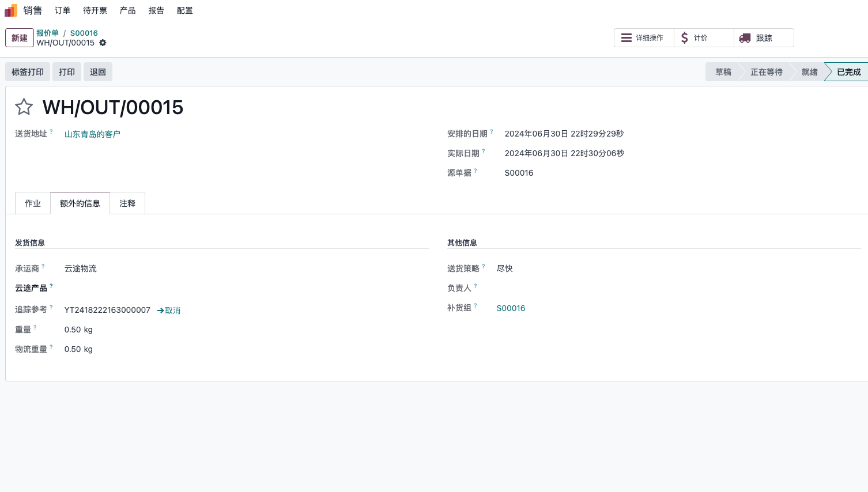The height and width of the screenshot is (492, 868).
Task: Show help tooltip for 安排的日期
Action: pyautogui.click(x=492, y=131)
